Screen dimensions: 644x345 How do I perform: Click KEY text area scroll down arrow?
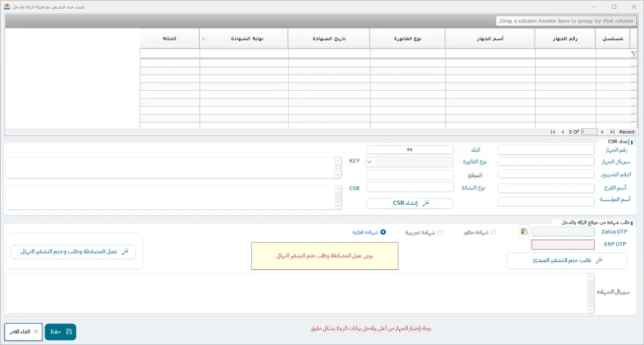pos(338,175)
